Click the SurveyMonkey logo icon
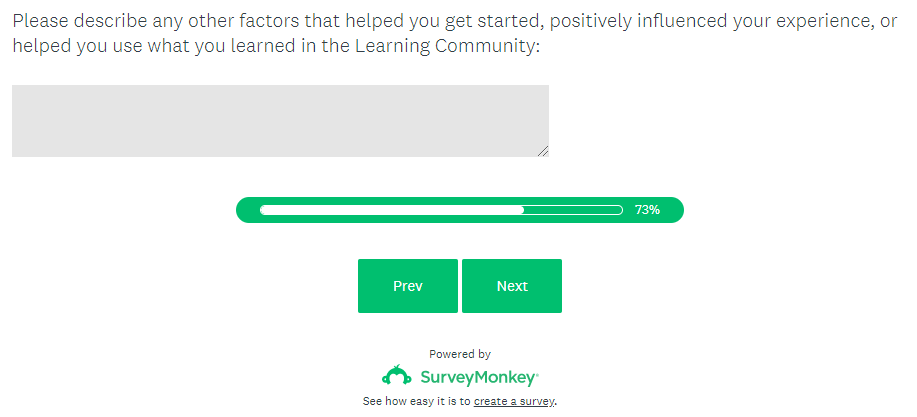The image size is (917, 417). [x=397, y=376]
